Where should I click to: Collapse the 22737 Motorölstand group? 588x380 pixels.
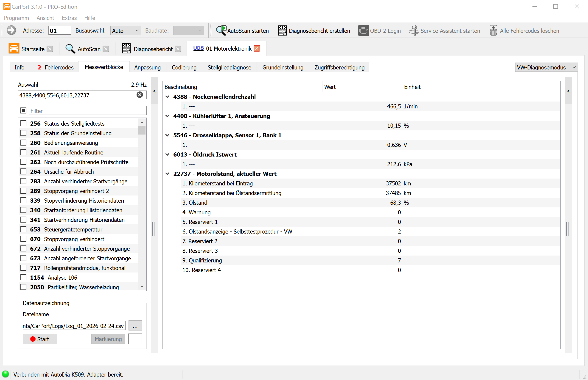tap(167, 174)
